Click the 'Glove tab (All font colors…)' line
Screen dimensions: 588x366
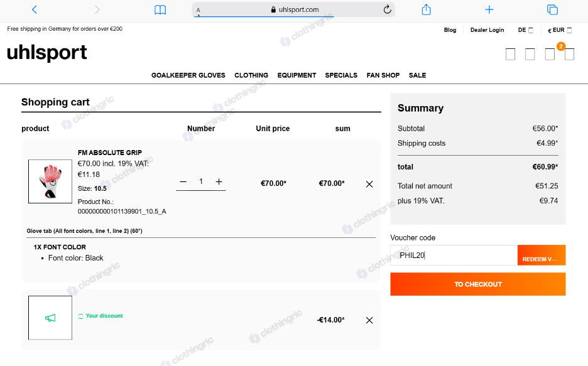click(84, 231)
